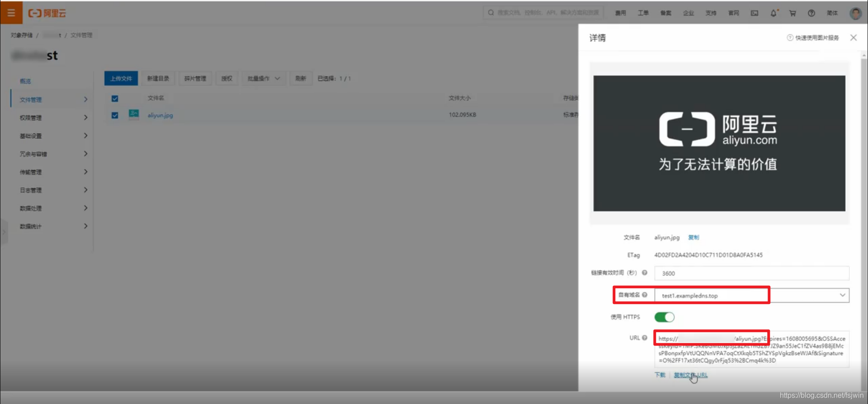Click the 文件名 column header
This screenshot has width=868, height=404.
point(156,98)
